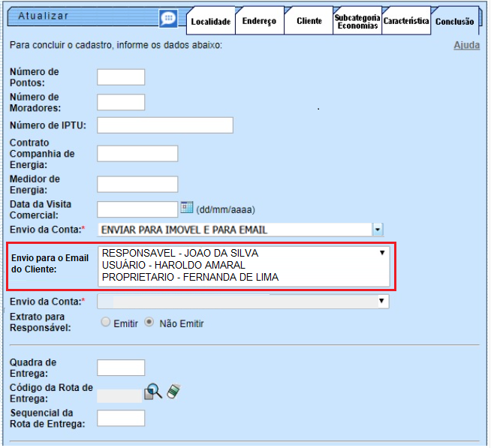Click the chat bubble icon near Atualizar
Image resolution: width=494 pixels, height=448 pixels.
tap(169, 18)
